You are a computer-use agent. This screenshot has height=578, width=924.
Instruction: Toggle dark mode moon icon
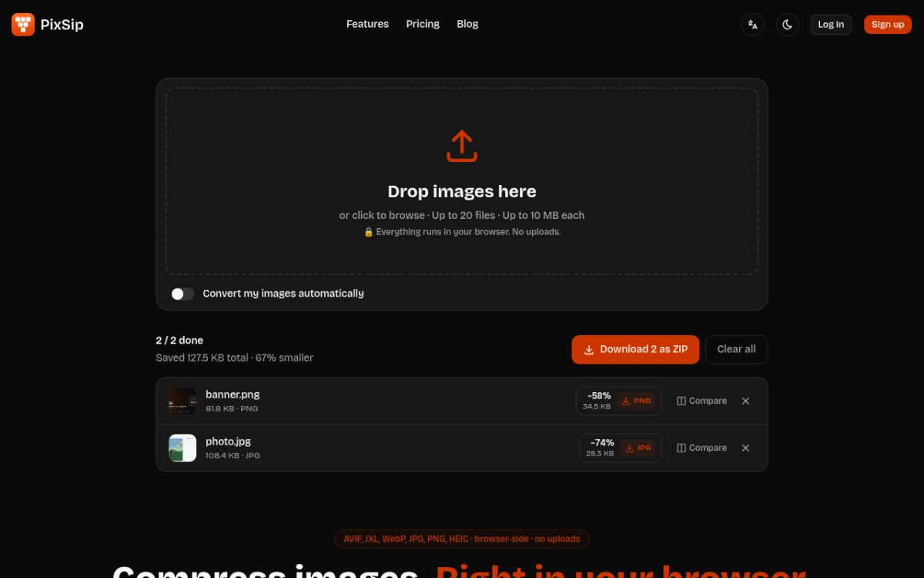click(x=788, y=25)
